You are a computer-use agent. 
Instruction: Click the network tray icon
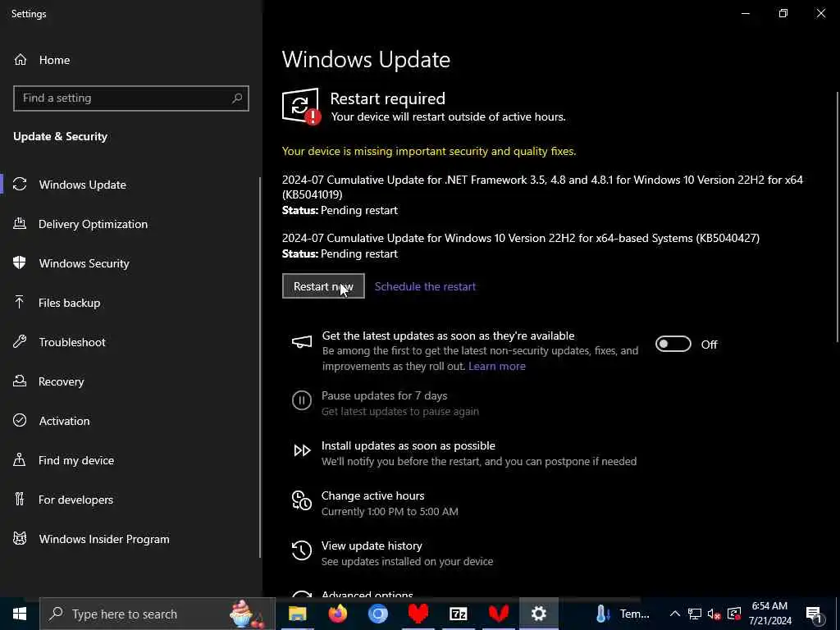point(694,614)
